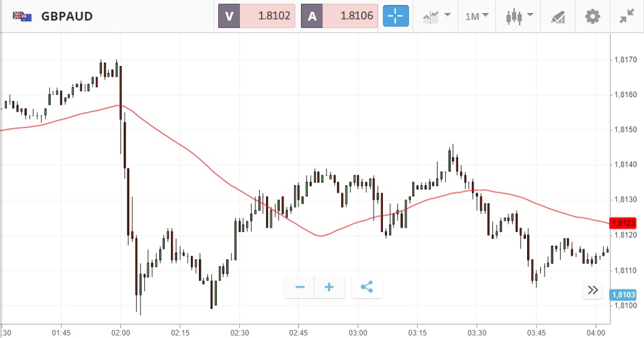Open chart settings gear

tap(593, 16)
